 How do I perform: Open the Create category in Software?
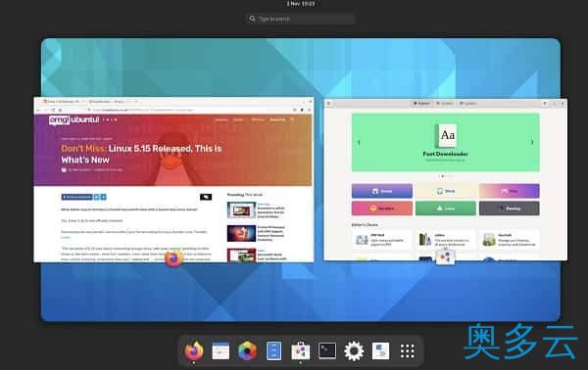click(382, 191)
